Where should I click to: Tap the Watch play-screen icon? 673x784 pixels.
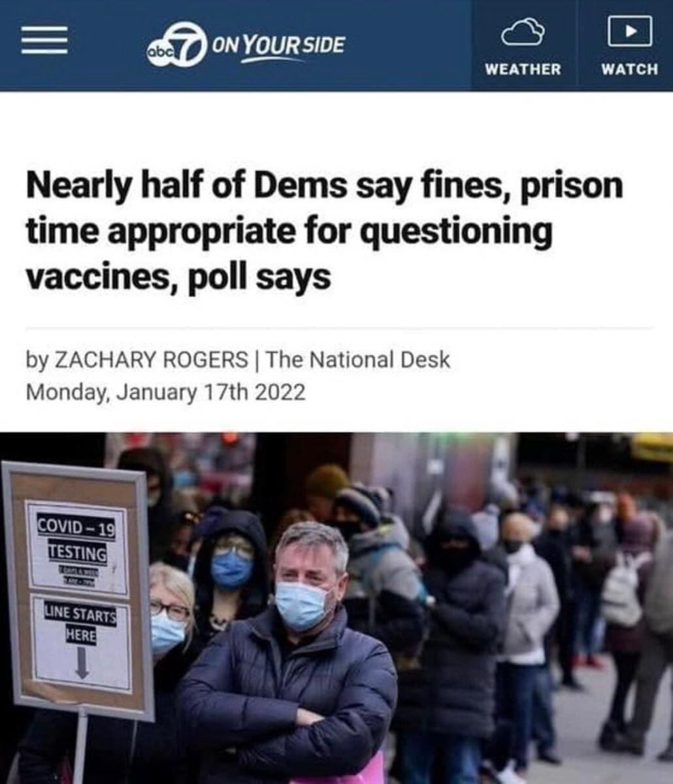click(x=629, y=31)
